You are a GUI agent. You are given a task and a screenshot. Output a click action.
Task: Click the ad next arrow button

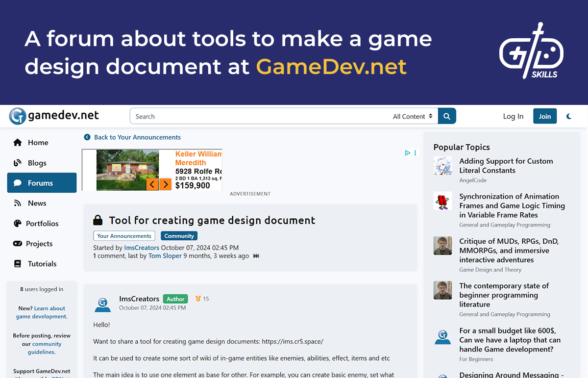(166, 184)
